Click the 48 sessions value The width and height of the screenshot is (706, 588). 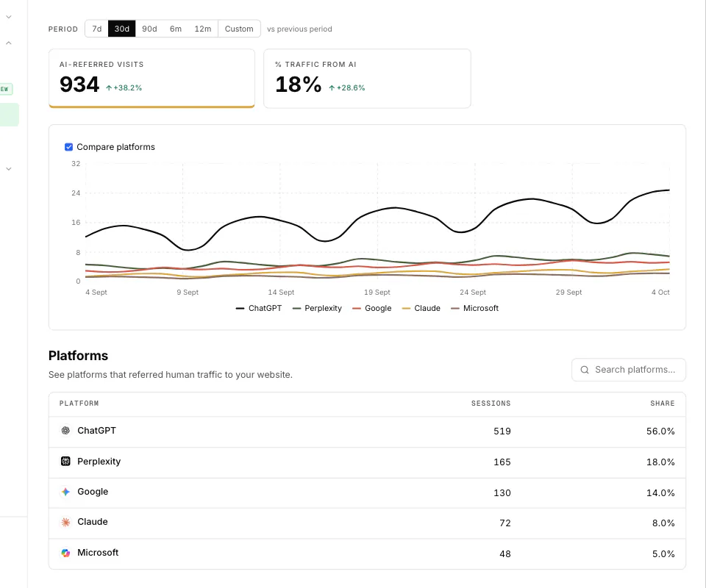(x=505, y=553)
